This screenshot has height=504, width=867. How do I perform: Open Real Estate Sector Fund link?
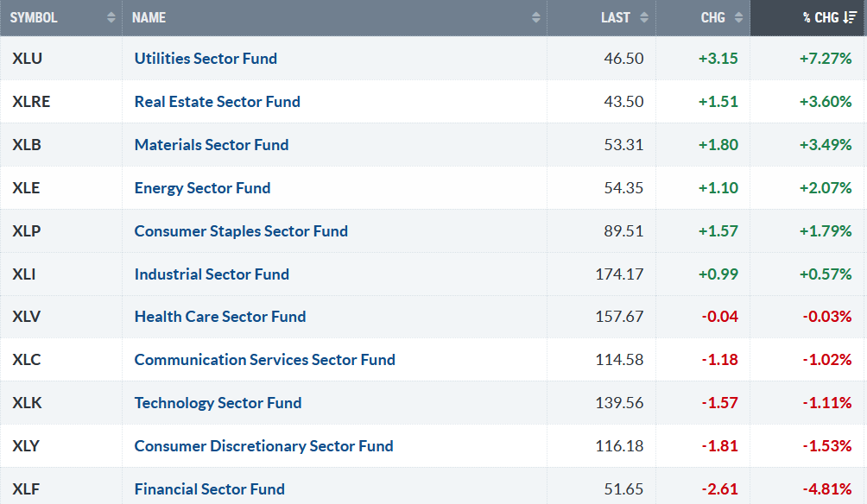tap(217, 102)
